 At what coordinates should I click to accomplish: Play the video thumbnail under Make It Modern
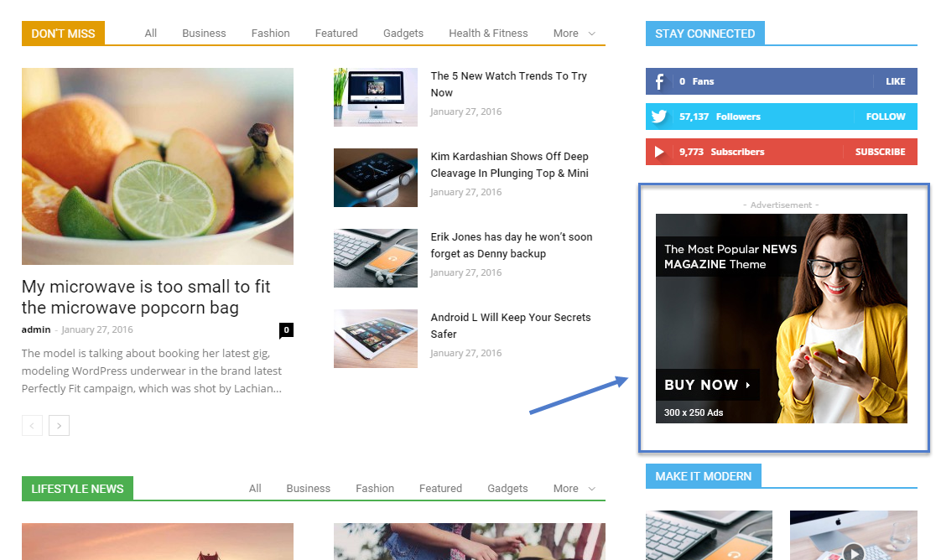tap(853, 551)
